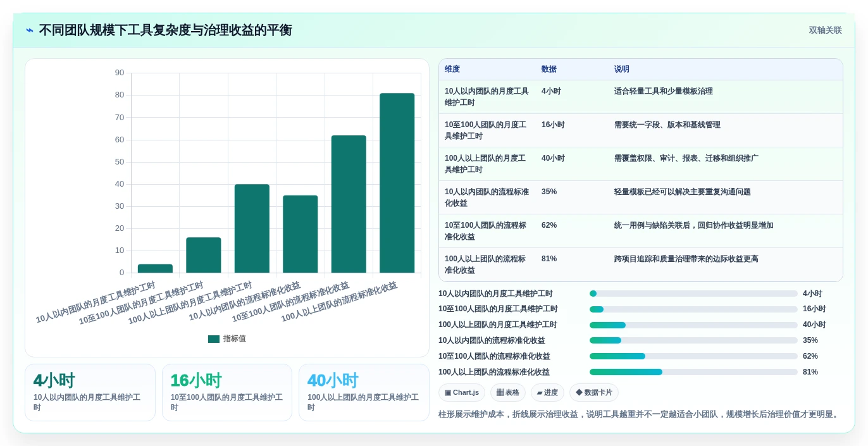The image size is (868, 446).
Task: Click the shortest chart bar, value 4
Action: click(155, 268)
